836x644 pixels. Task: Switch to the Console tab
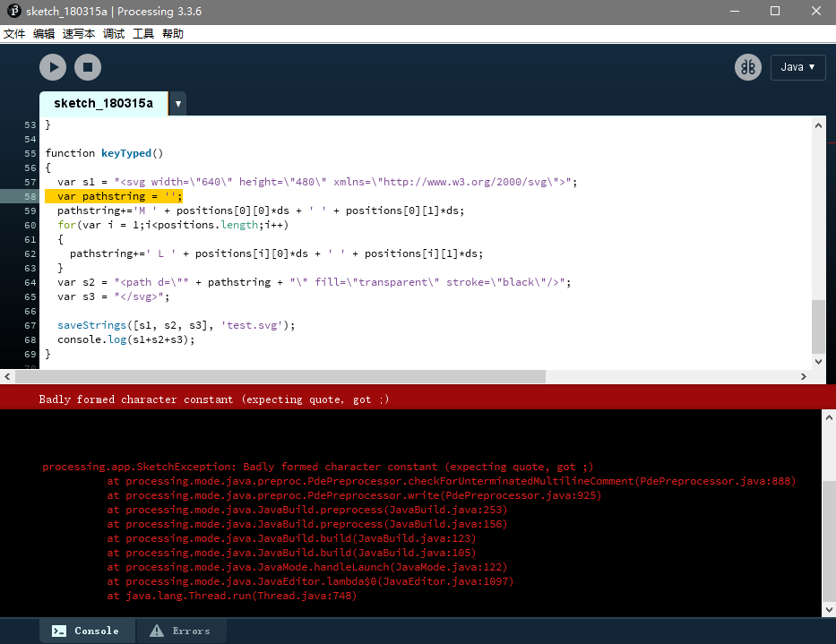point(87,631)
